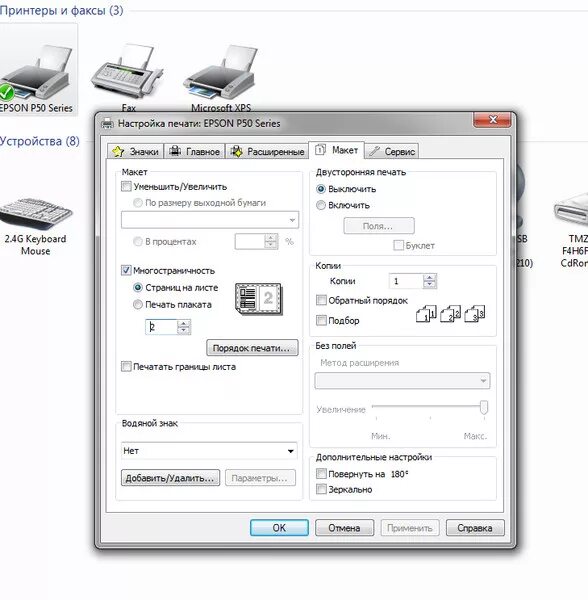Viewport: 588px width, 600px height.
Task: Select the Fax device icon
Action: 126,71
